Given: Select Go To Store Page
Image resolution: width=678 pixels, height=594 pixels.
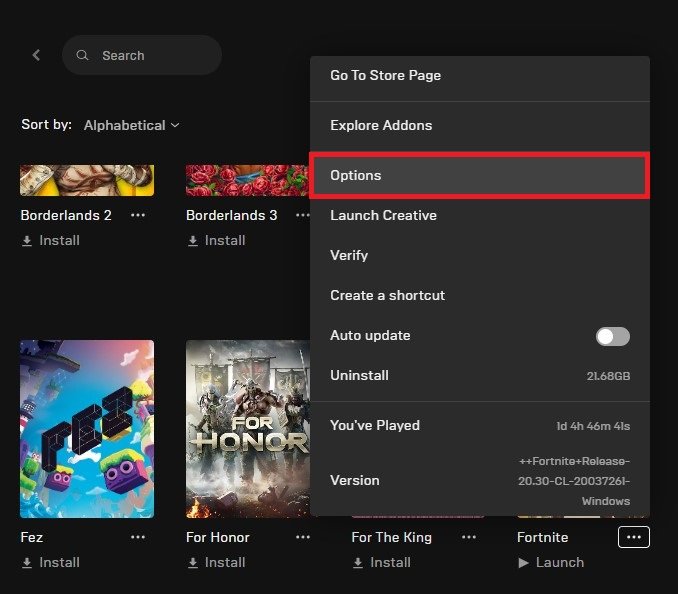Looking at the screenshot, I should click(480, 76).
